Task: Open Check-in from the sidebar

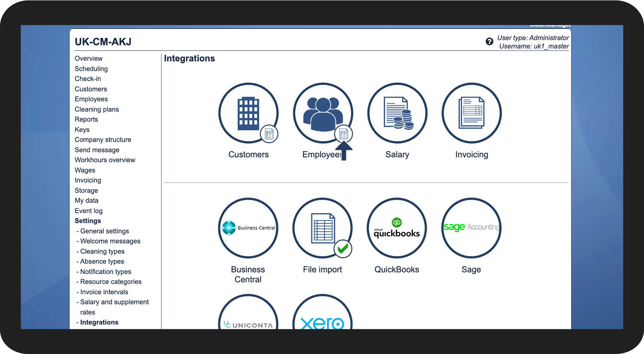Action: [88, 79]
